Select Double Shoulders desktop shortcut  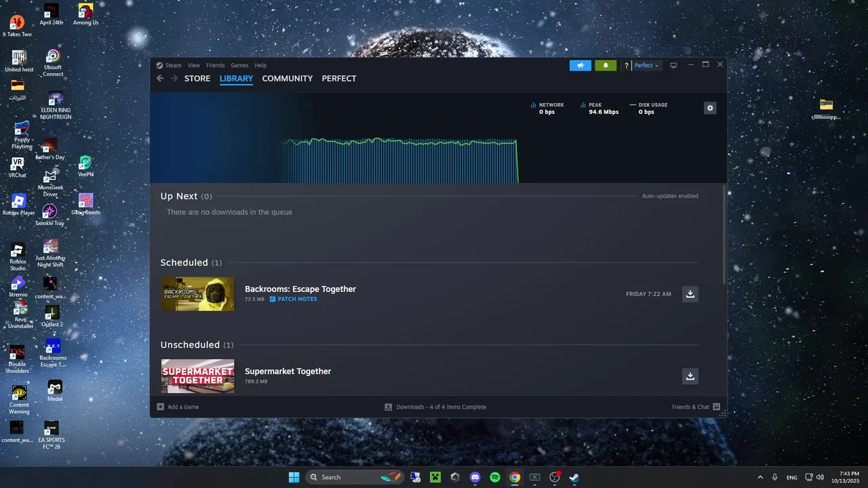click(17, 359)
